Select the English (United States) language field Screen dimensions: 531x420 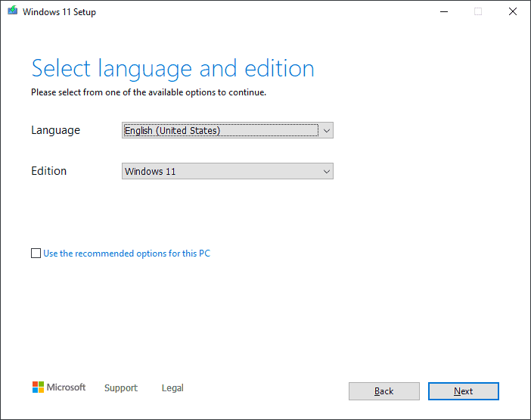pyautogui.click(x=219, y=131)
